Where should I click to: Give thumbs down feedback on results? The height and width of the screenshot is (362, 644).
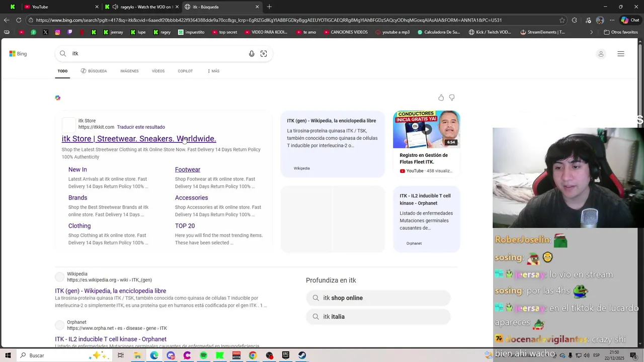click(452, 98)
